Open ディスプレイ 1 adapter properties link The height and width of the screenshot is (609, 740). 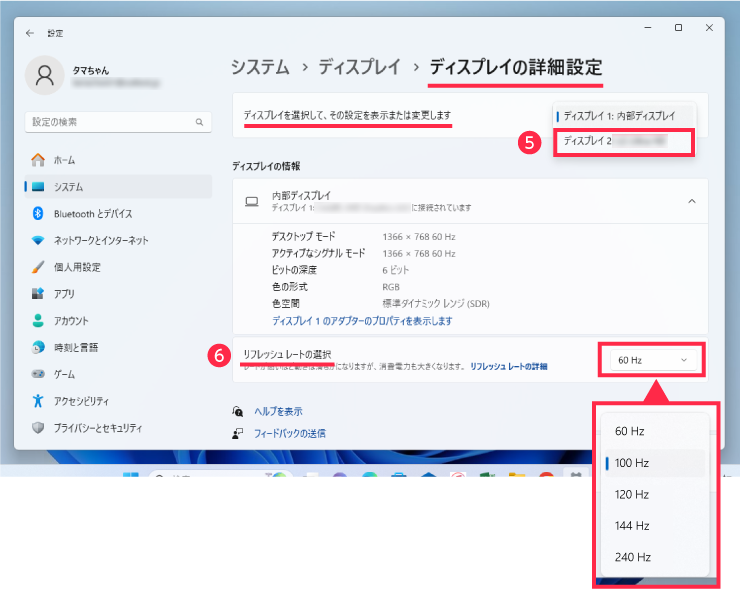362,321
